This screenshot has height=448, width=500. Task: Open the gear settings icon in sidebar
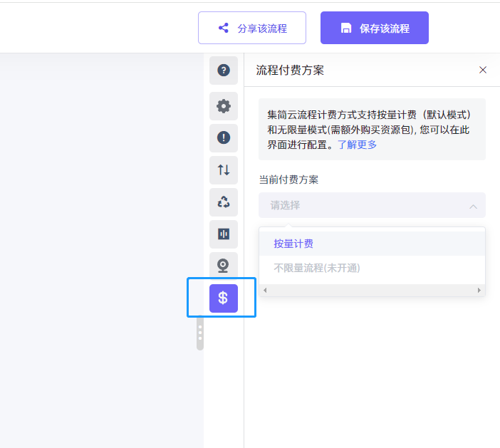point(224,106)
